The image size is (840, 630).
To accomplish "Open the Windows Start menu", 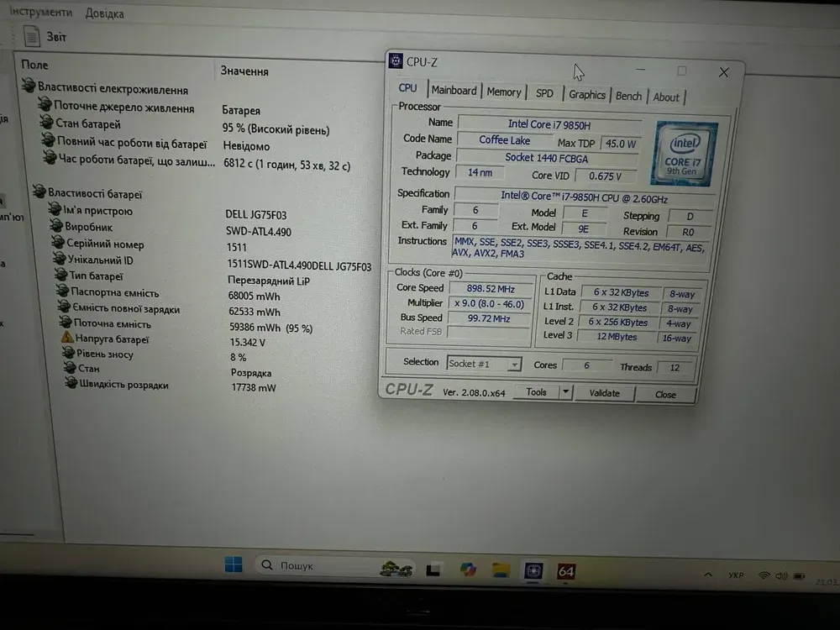I will coord(234,564).
